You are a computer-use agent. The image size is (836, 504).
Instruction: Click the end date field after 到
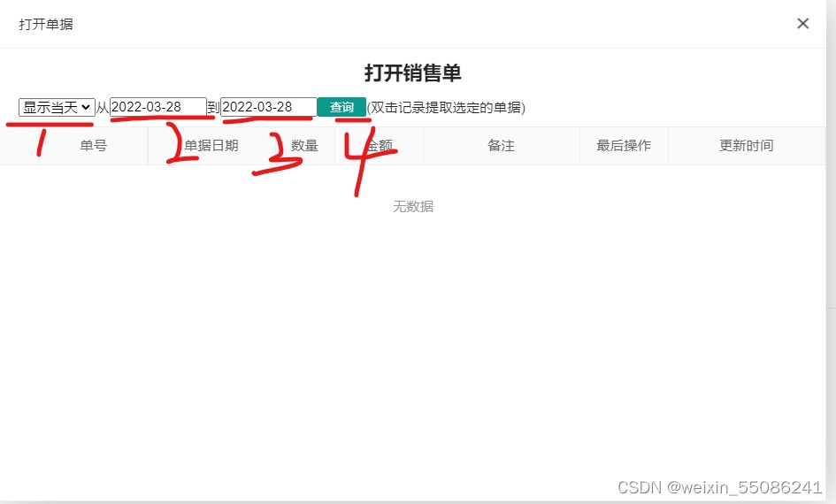[269, 107]
